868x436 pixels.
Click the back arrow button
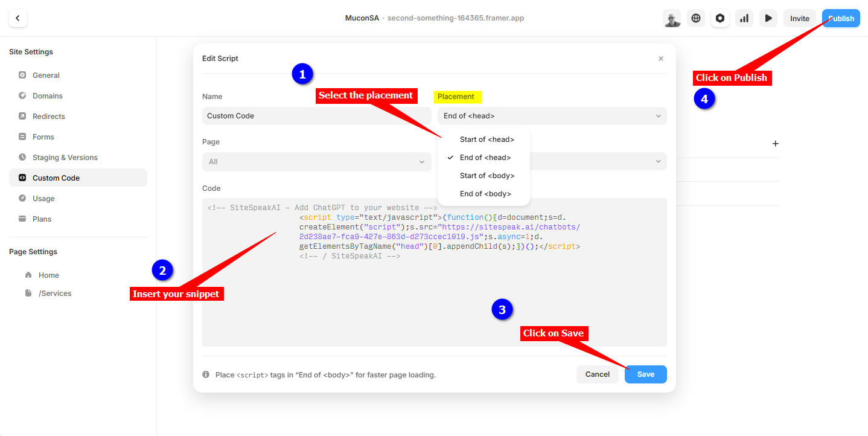pos(18,18)
